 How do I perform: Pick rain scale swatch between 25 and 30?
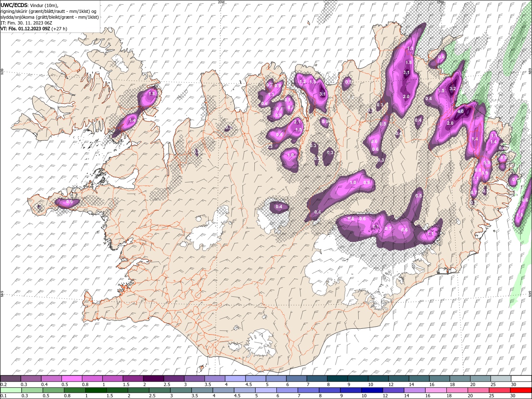click(499, 390)
